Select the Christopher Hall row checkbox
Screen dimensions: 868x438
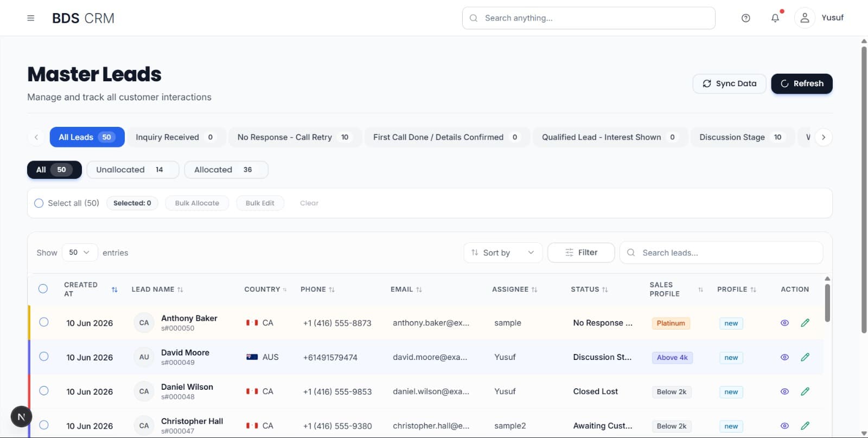[44, 425]
